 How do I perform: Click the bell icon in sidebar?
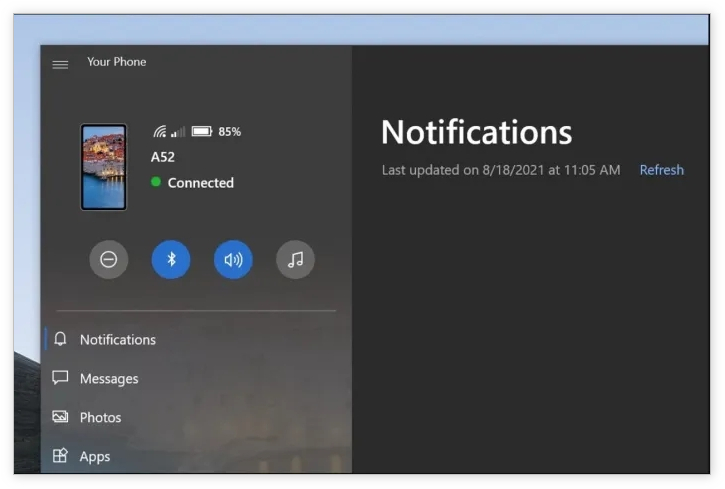[x=61, y=339]
